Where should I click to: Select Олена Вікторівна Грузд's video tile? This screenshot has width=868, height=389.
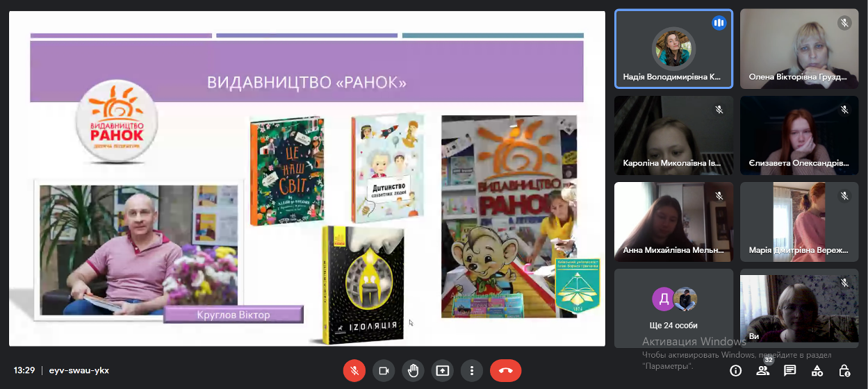point(799,49)
